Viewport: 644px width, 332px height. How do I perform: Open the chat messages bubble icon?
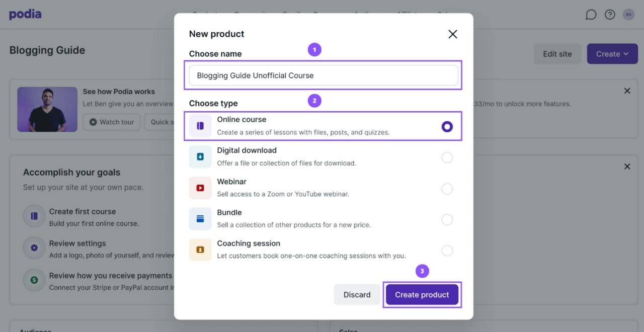[x=591, y=14]
